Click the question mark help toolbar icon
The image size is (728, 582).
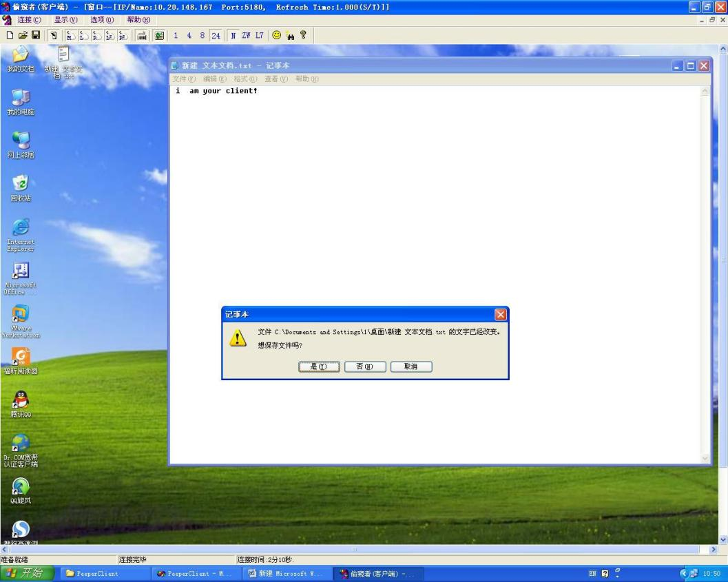303,35
